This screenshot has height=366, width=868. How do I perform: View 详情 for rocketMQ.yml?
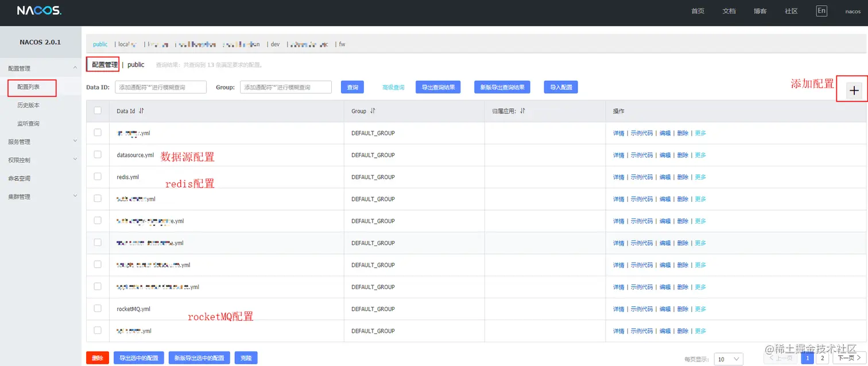(x=618, y=309)
